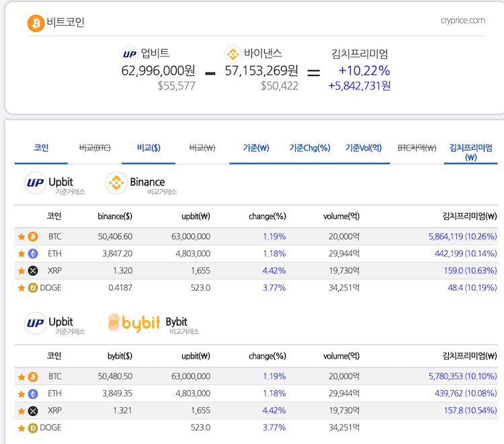Click the Upbit logo beside 업비트 price
The width and height of the screenshot is (504, 444).
click(130, 54)
